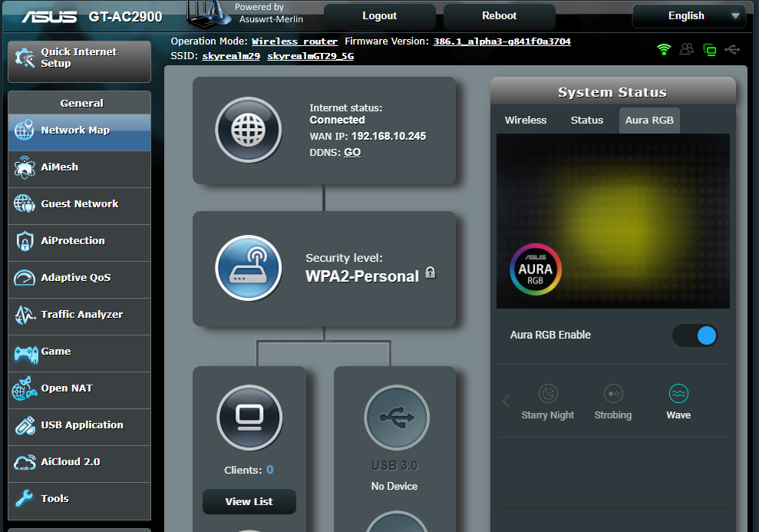Select the Strobing effect icon
759x532 pixels.
[613, 394]
